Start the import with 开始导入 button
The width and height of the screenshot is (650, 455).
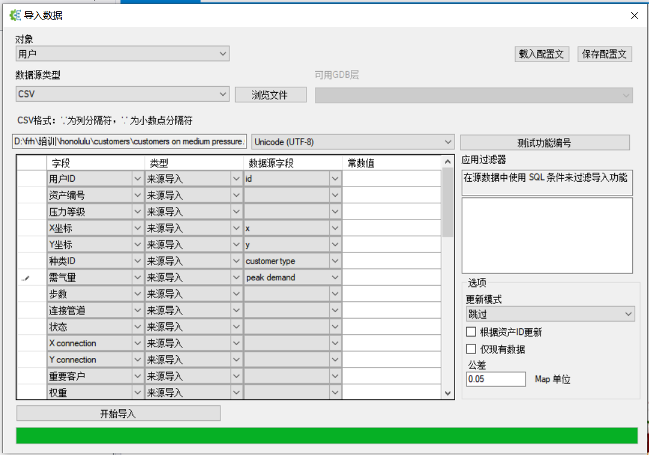coord(118,413)
